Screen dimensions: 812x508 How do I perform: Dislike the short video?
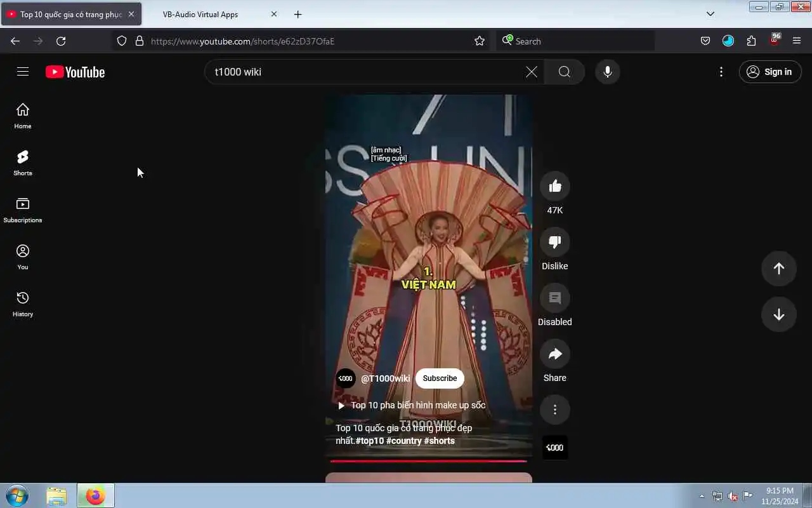pos(555,242)
